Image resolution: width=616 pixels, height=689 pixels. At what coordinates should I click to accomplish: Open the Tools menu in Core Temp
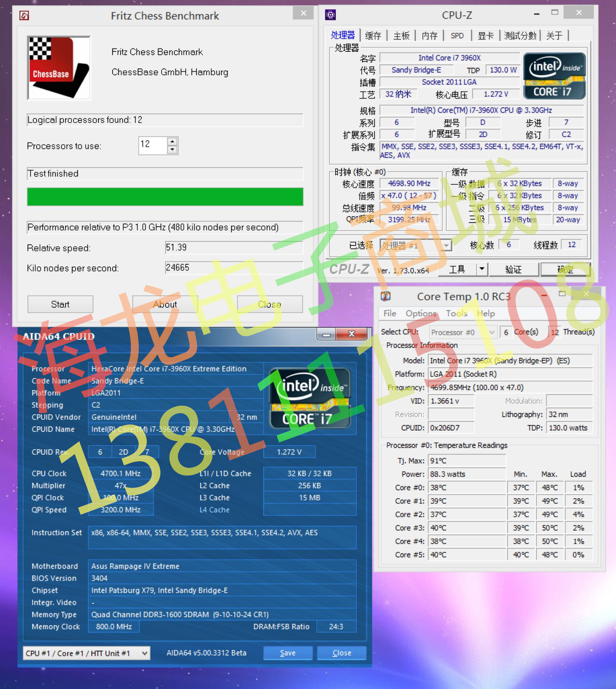[456, 313]
